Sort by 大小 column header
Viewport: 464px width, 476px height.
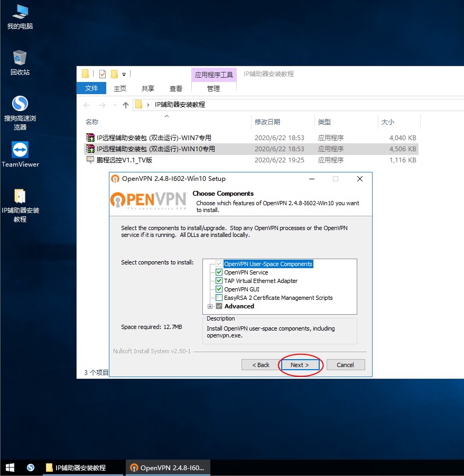coord(387,122)
